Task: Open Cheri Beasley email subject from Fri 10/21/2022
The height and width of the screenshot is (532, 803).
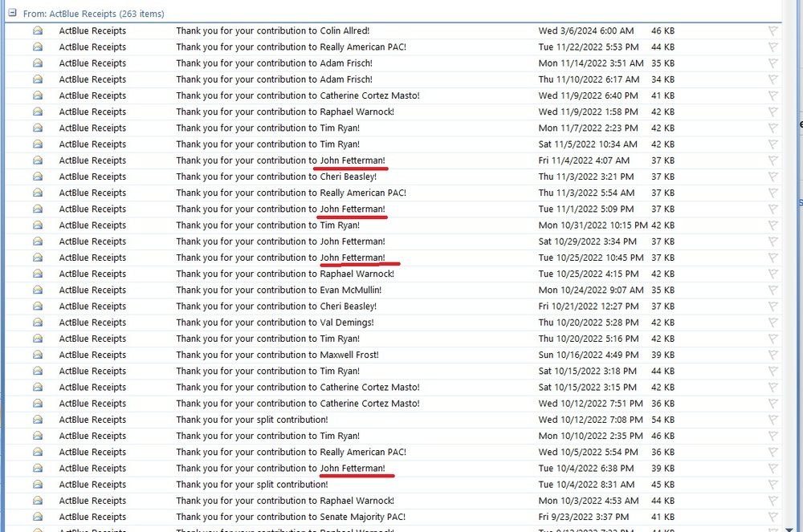Action: coord(276,306)
